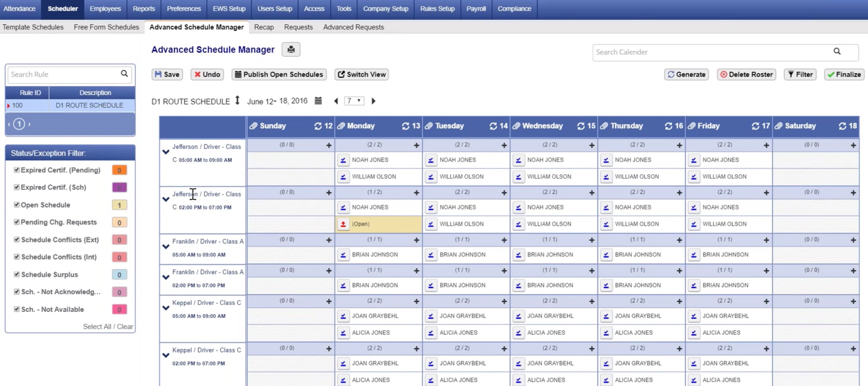Click the paperclip icon on Saturday header
Screen dimensions: 868x386
[x=779, y=126]
